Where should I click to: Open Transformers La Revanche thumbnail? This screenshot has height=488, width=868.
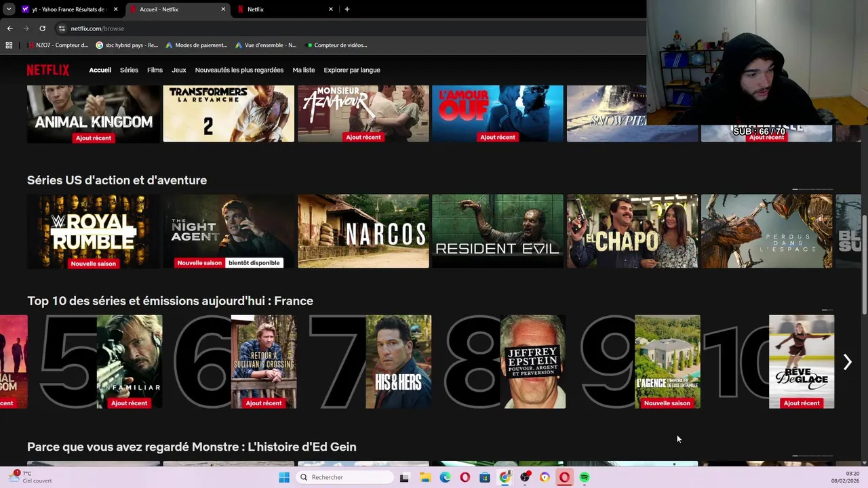229,114
